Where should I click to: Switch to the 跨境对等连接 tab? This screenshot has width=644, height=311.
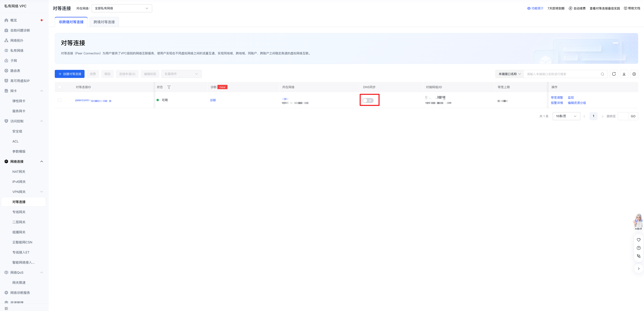click(104, 22)
